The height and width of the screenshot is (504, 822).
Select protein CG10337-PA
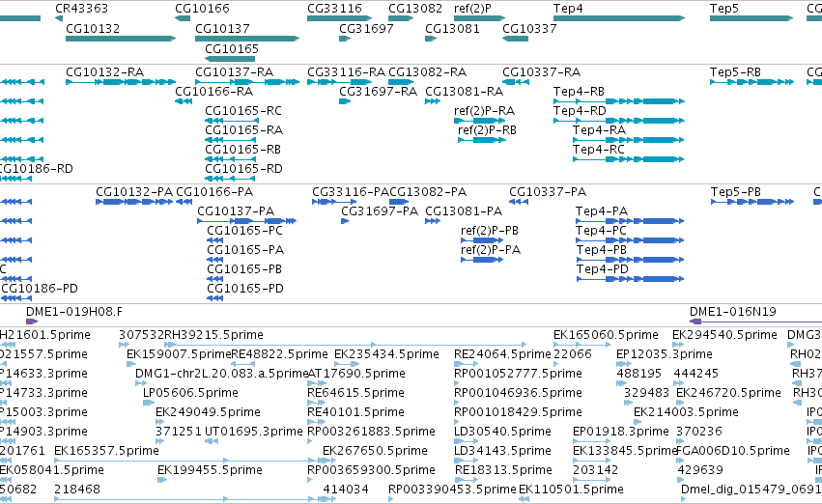point(548,192)
